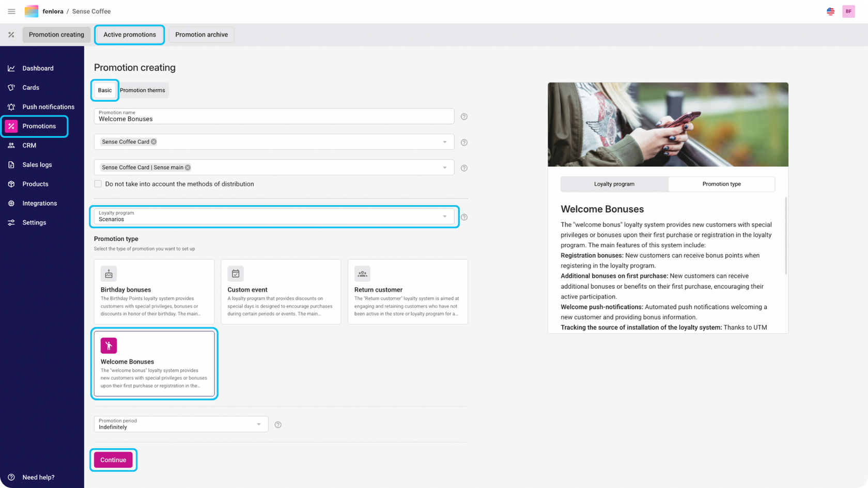Open the language flag selector
The image size is (868, 488).
[x=830, y=11]
